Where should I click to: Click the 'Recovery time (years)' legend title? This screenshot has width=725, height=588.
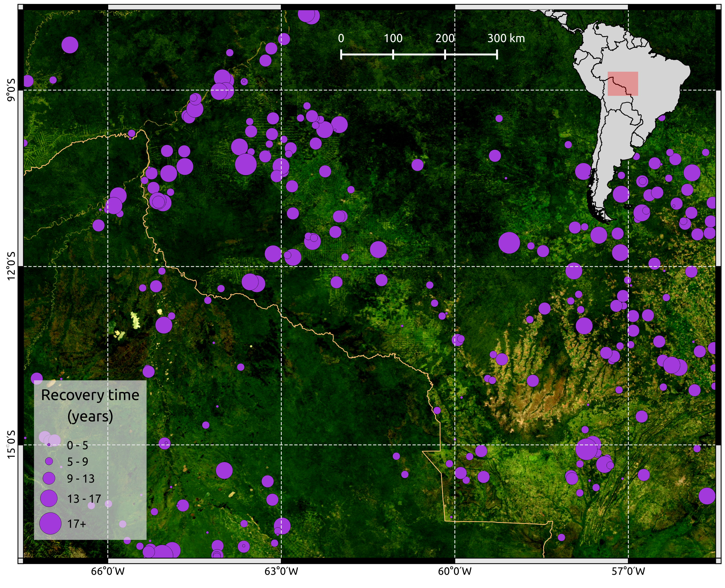[90, 406]
